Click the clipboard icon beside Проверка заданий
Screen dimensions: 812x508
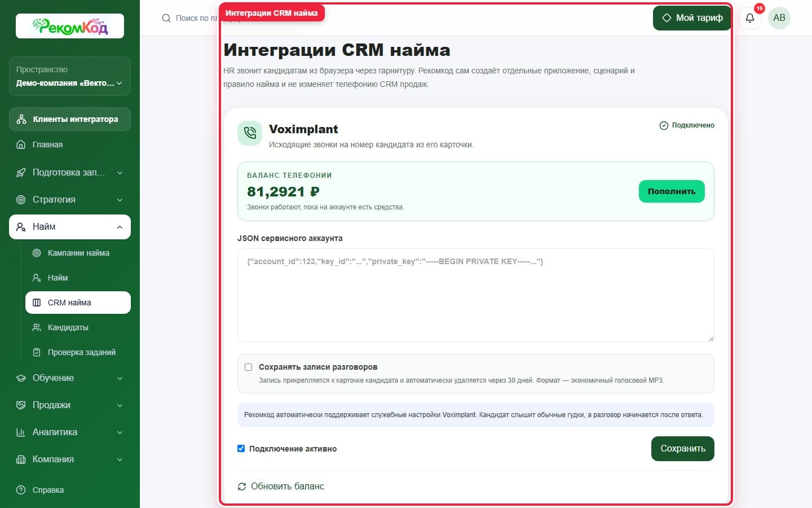click(37, 352)
